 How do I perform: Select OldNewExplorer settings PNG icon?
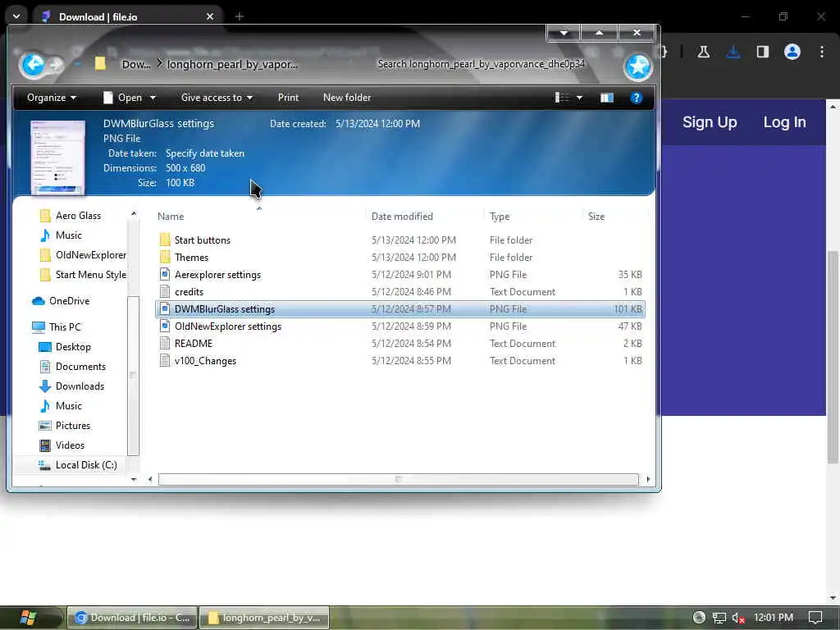[165, 326]
